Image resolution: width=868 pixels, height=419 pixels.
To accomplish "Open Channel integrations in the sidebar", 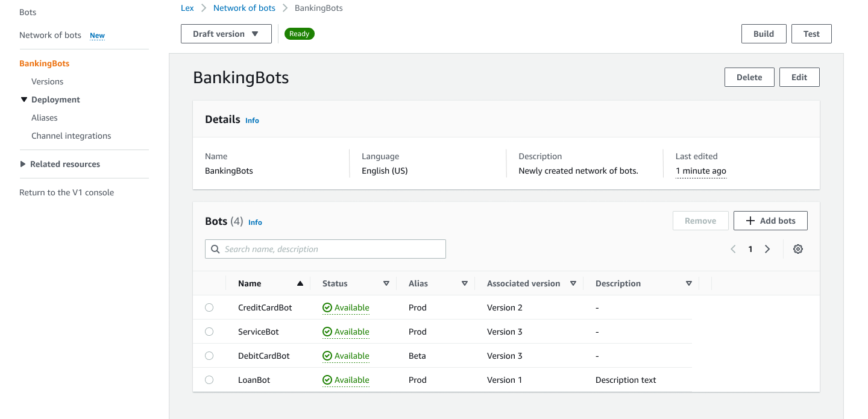I will coord(71,136).
